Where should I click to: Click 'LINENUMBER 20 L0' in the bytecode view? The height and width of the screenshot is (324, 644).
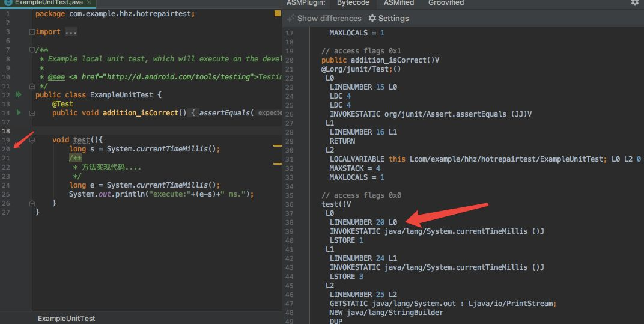coord(363,222)
